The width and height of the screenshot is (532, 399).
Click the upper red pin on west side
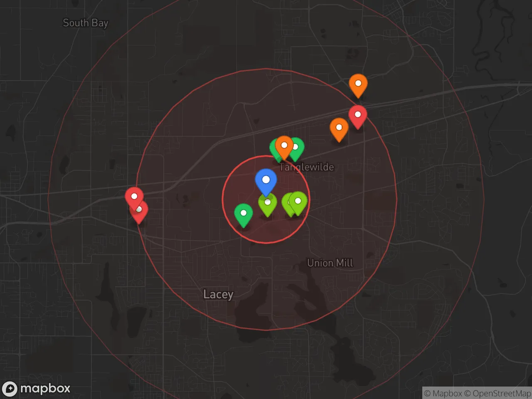coord(134,196)
